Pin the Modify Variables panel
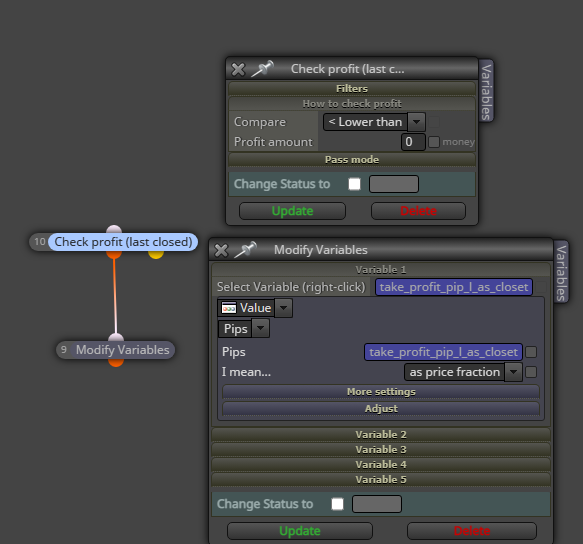The height and width of the screenshot is (544, 583). click(x=245, y=250)
